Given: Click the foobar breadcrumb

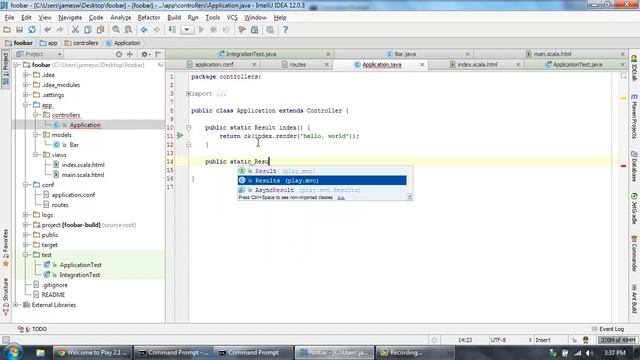Looking at the screenshot, I should 19,43.
